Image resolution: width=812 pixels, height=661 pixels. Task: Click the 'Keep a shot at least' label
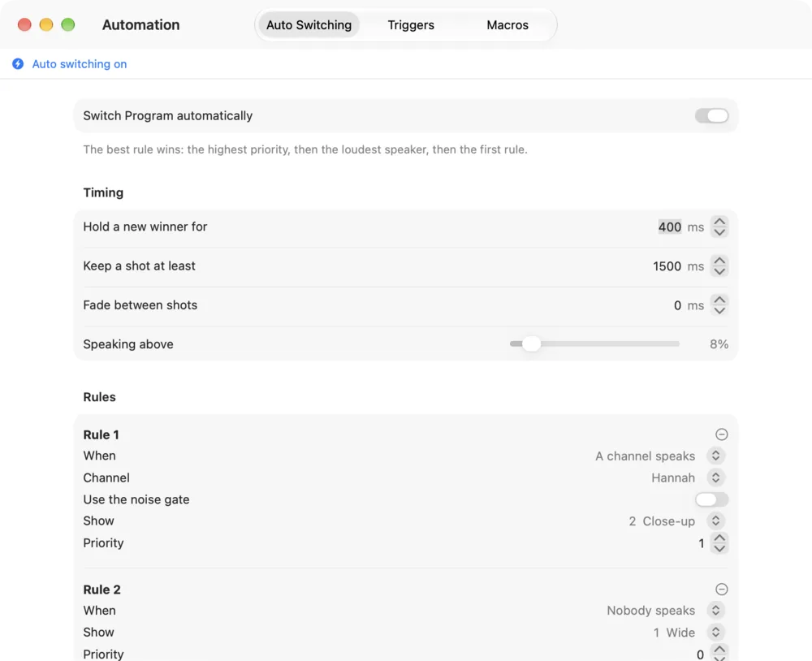pos(140,266)
